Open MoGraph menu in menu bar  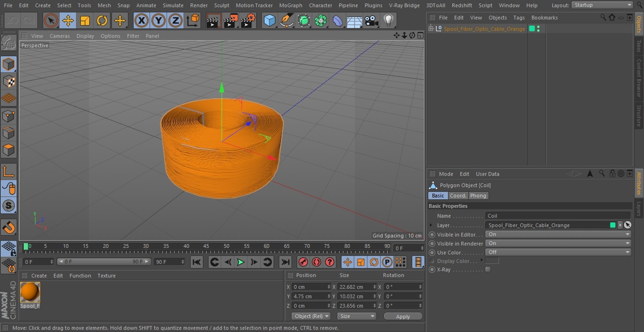(290, 5)
